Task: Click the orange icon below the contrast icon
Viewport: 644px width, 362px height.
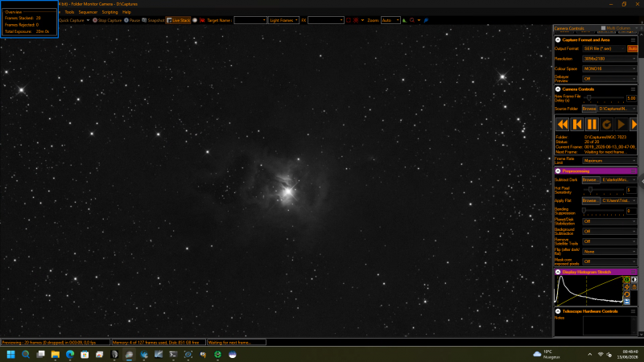Action: [634, 287]
